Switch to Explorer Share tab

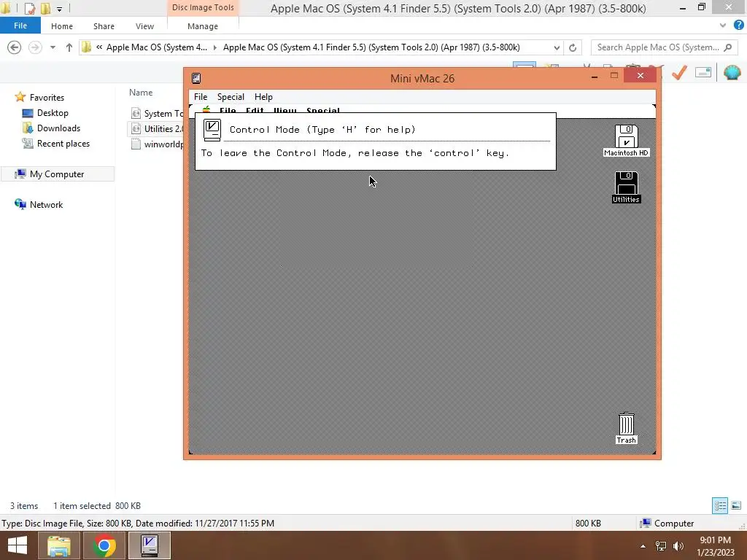[x=104, y=26]
